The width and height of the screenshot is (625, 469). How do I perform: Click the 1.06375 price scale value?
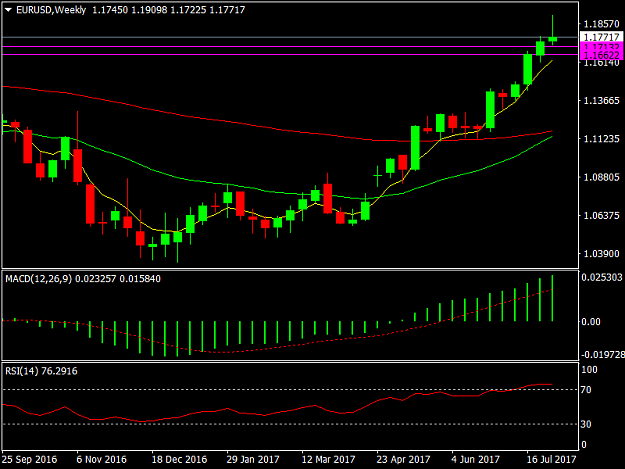601,216
